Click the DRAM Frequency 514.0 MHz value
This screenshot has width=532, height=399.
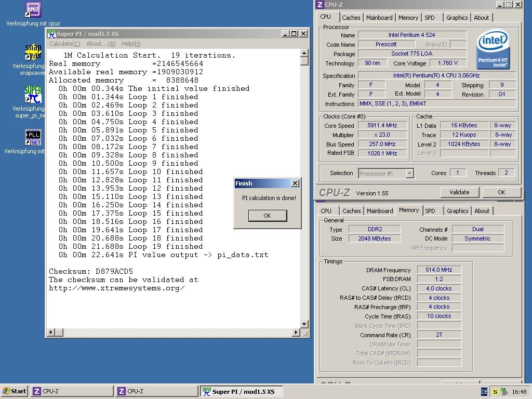tap(439, 270)
